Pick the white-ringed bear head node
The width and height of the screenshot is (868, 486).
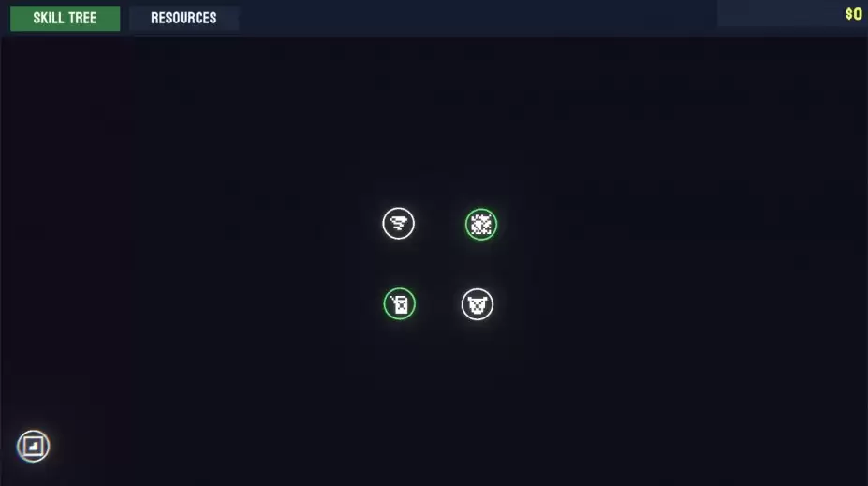tap(478, 304)
